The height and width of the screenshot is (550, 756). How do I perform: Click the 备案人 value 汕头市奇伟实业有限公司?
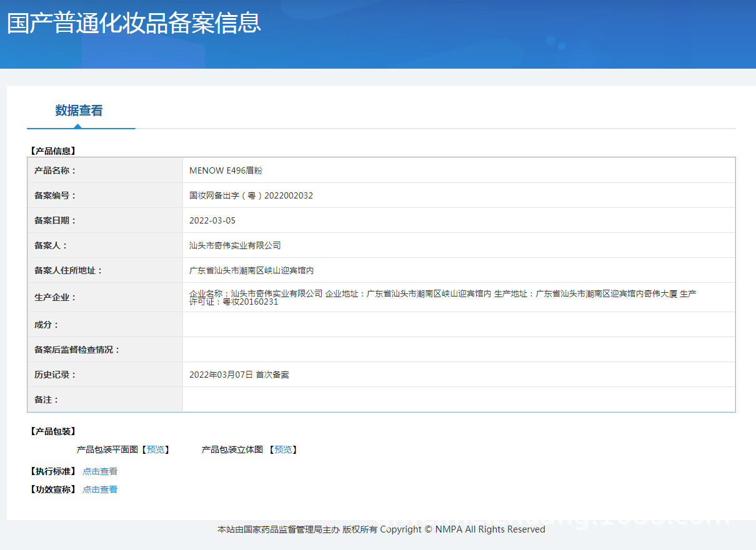235,245
